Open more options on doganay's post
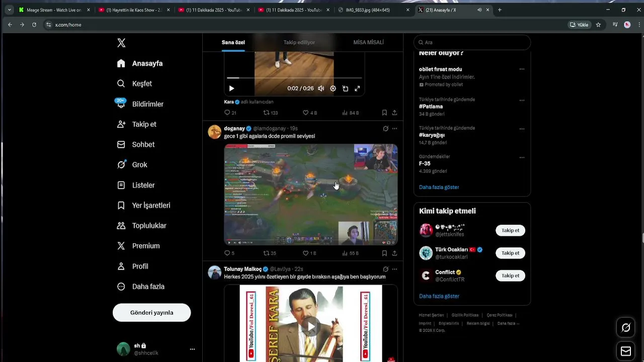 (x=394, y=129)
